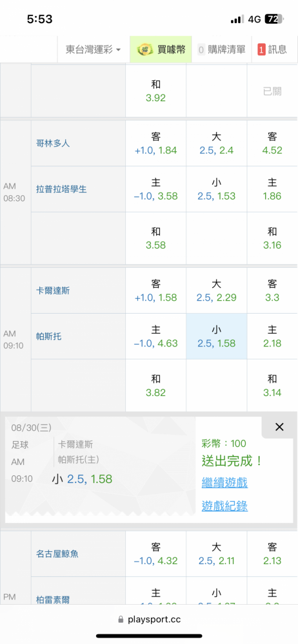Open 購牌清單 list tab
The height and width of the screenshot is (644, 298).
(x=221, y=50)
